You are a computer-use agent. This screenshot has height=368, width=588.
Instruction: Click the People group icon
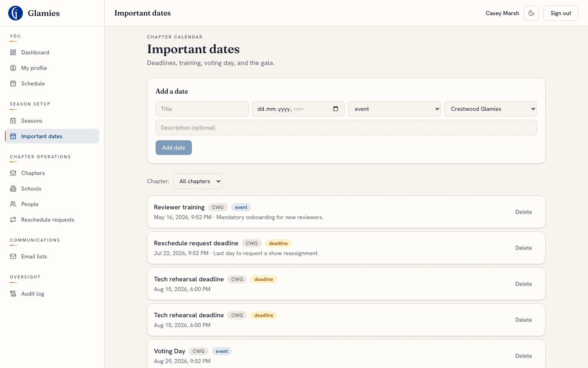point(13,204)
